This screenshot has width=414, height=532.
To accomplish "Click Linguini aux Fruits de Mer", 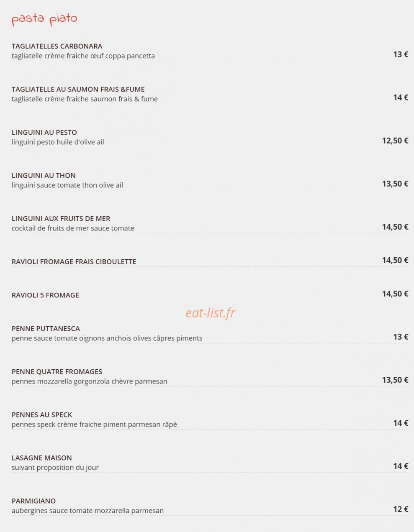I will pyautogui.click(x=61, y=218).
